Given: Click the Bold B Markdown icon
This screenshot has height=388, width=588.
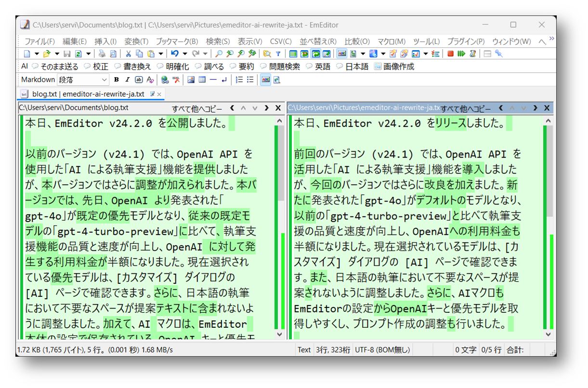Looking at the screenshot, I should pyautogui.click(x=117, y=80).
